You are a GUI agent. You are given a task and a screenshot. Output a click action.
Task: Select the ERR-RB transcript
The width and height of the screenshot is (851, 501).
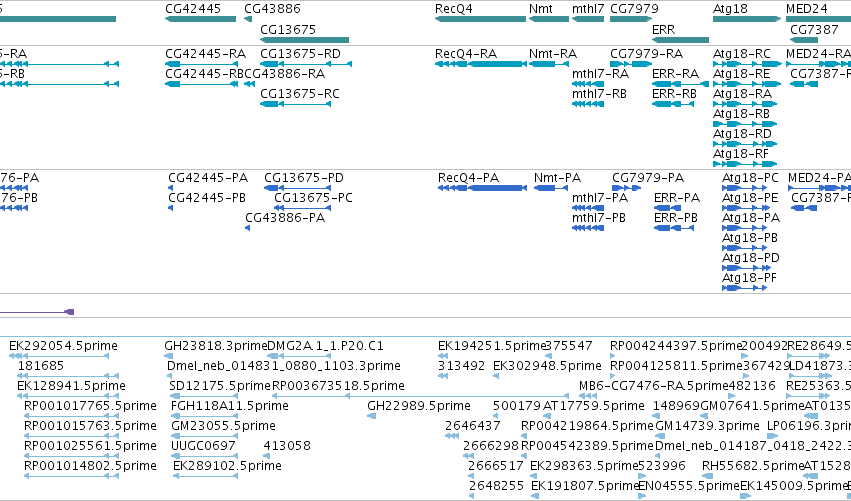(x=673, y=104)
